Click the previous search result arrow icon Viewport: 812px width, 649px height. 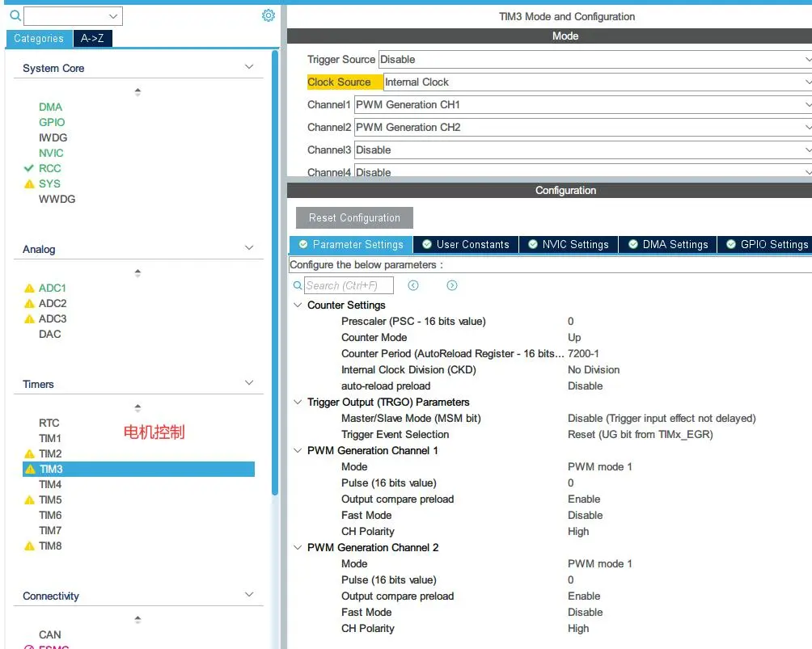(x=413, y=285)
